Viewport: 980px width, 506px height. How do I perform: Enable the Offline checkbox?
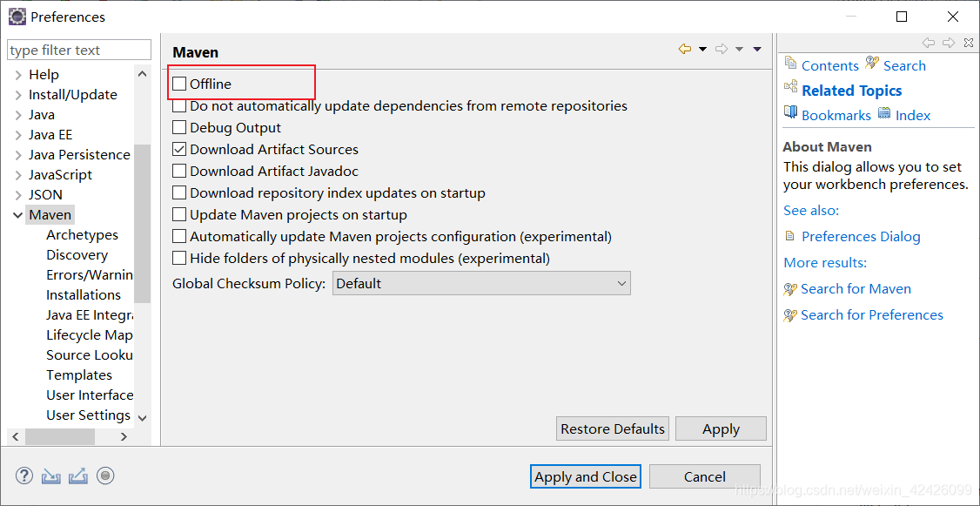[179, 84]
